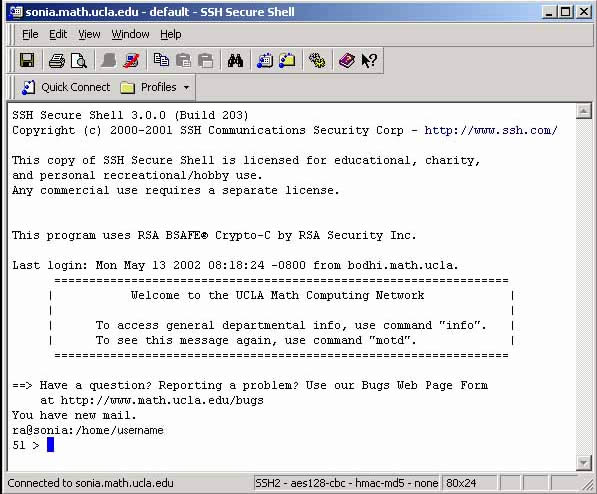The height and width of the screenshot is (494, 597).
Task: Open the Help book icon
Action: pyautogui.click(x=346, y=60)
